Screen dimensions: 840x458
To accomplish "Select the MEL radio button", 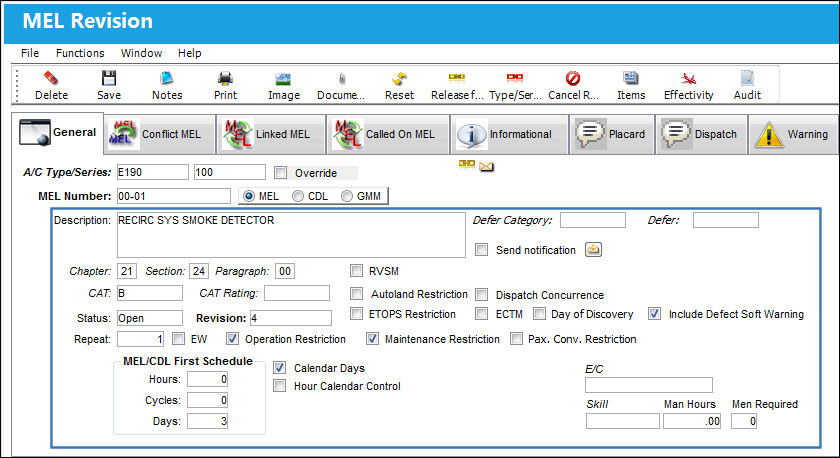I will [249, 196].
